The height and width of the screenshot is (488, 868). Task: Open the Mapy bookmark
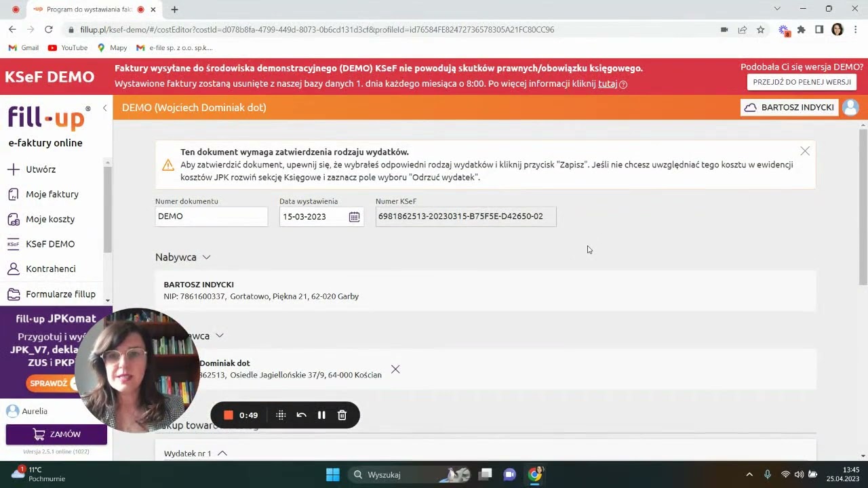(112, 48)
